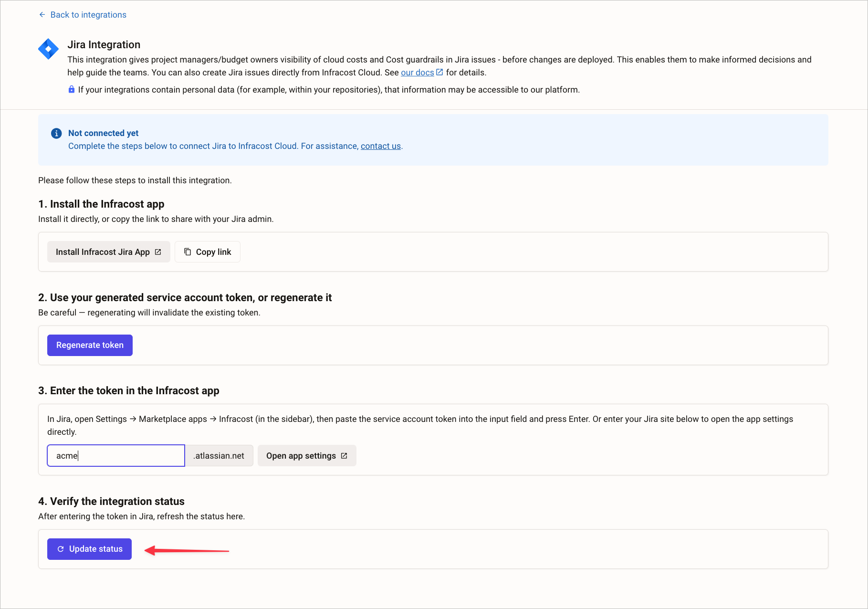Image resolution: width=868 pixels, height=609 pixels.
Task: Click the info icon in Not connected banner
Action: (56, 133)
